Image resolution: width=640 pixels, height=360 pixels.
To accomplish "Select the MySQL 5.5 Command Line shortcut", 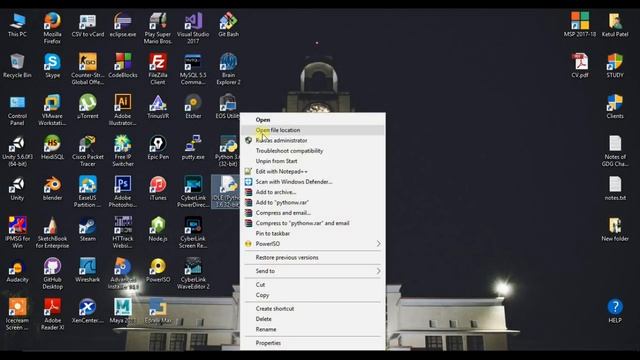I will click(x=193, y=69).
